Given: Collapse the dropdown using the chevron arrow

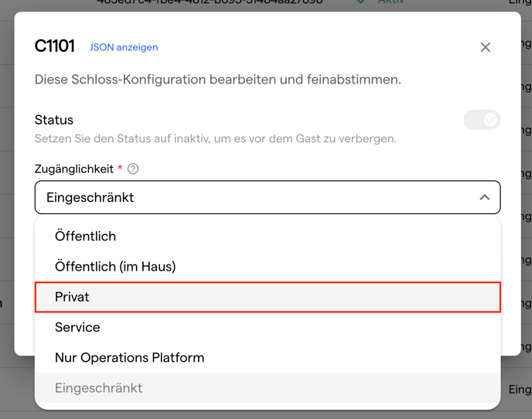Looking at the screenshot, I should pos(485,198).
